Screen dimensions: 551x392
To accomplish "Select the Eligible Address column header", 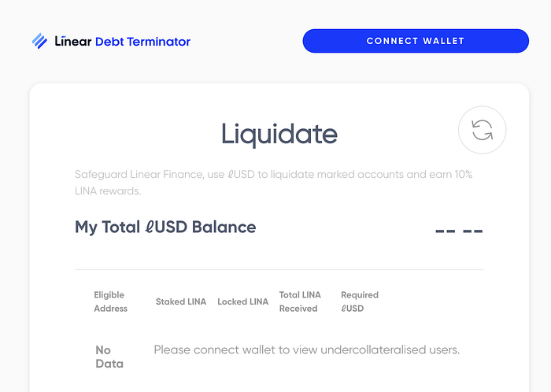I will [111, 301].
